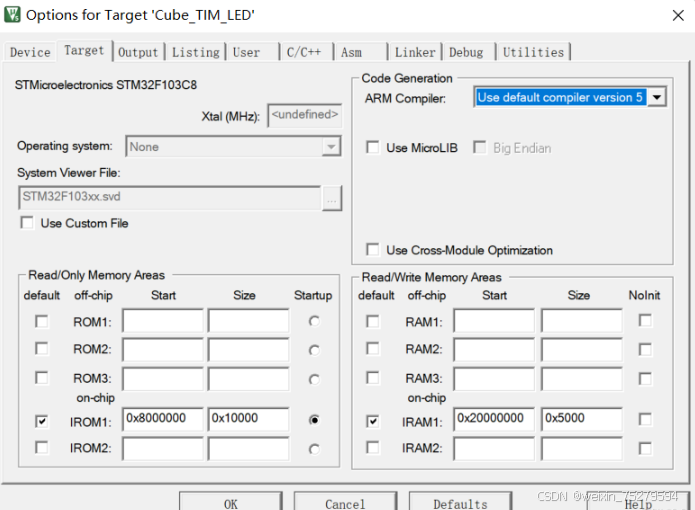Click the Cancel button

tap(345, 502)
